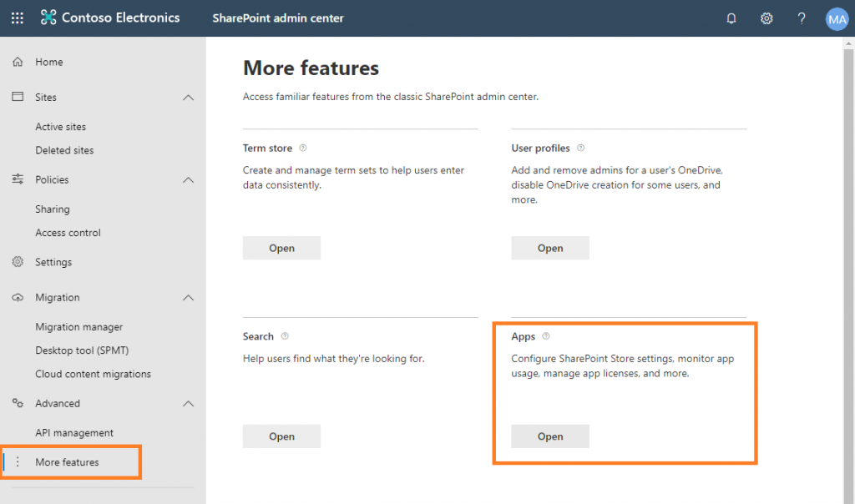
Task: Open Migration manager in sidebar
Action: pyautogui.click(x=78, y=327)
